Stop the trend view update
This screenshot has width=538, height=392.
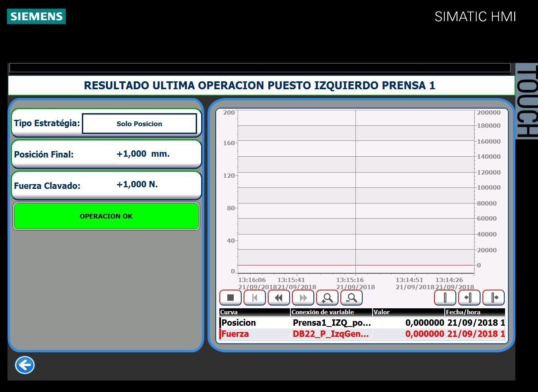(x=231, y=298)
